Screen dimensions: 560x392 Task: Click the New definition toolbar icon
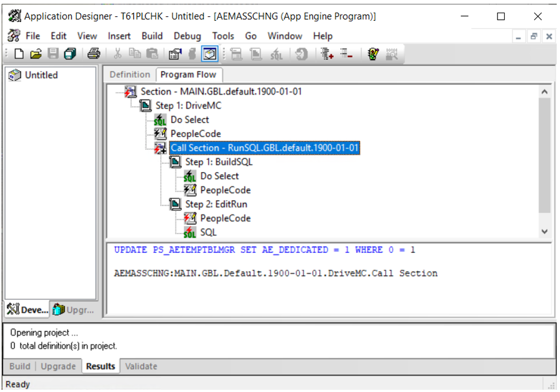(19, 54)
